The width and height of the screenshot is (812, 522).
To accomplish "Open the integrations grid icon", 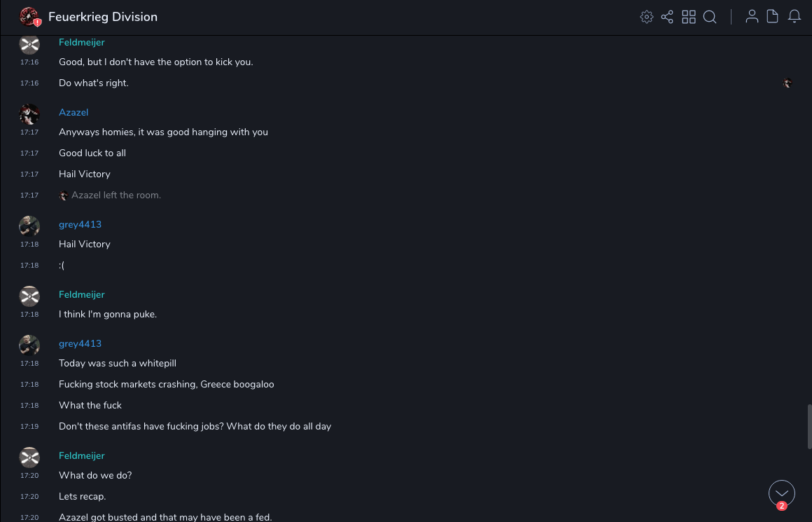I will click(689, 17).
